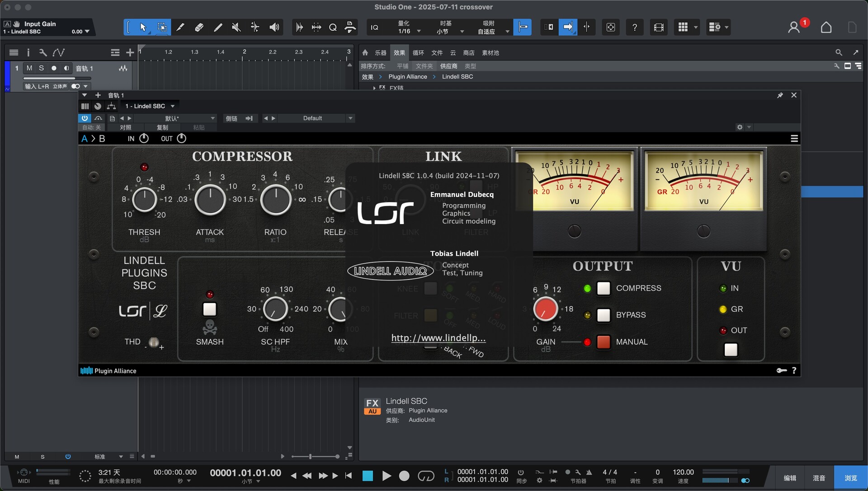Toggle the Snap button in toolbar

(x=523, y=28)
